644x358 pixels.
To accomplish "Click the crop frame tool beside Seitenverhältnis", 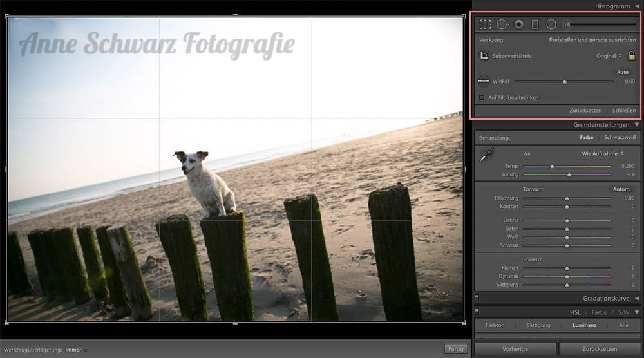I will [x=484, y=56].
